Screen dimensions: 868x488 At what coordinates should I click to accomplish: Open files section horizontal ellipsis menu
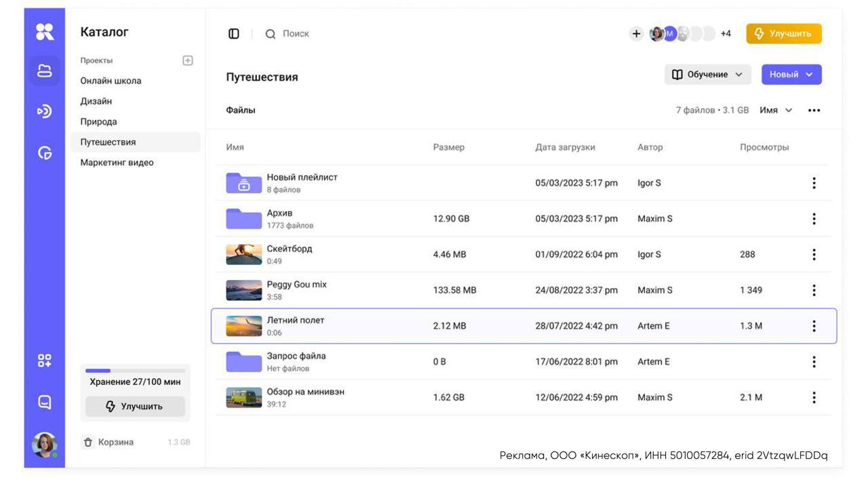pos(814,110)
